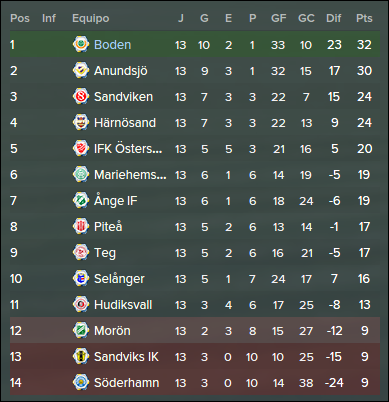Image resolution: width=389 pixels, height=402 pixels.
Task: Click the Piteå club badge icon
Action: [x=81, y=226]
